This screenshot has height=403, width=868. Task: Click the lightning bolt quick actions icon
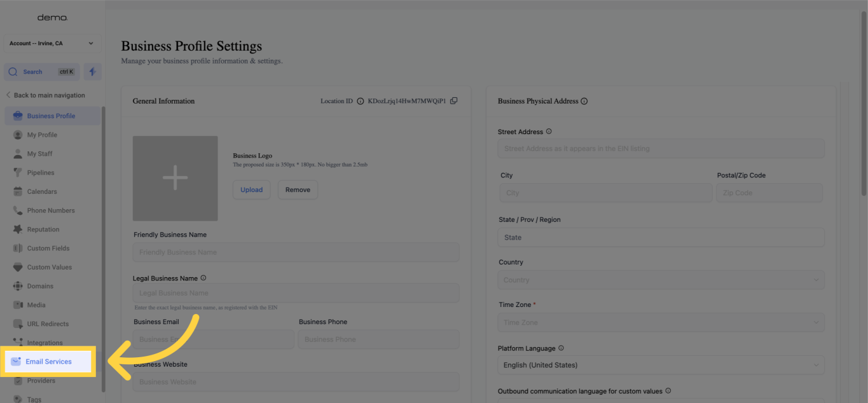(x=93, y=72)
